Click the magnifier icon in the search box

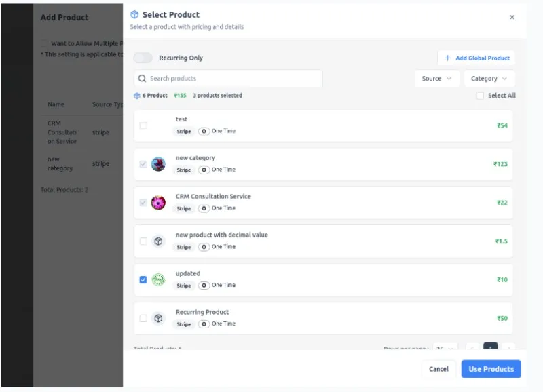142,79
